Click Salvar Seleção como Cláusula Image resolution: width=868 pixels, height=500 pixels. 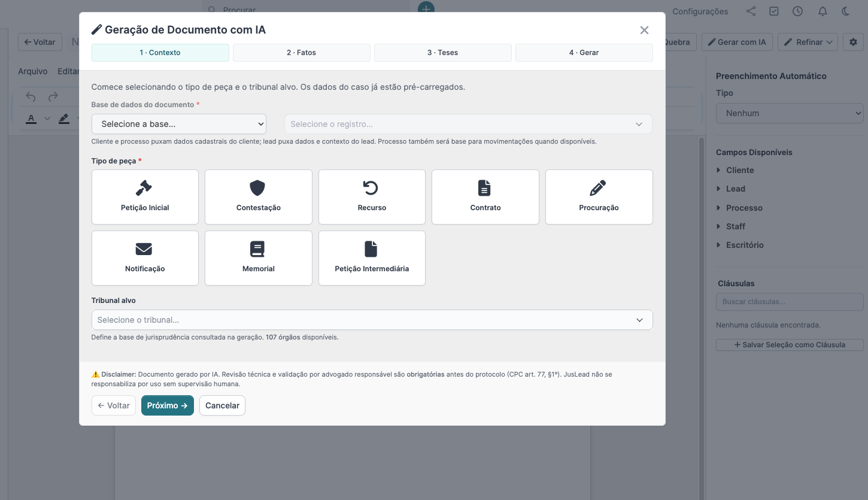pos(790,345)
